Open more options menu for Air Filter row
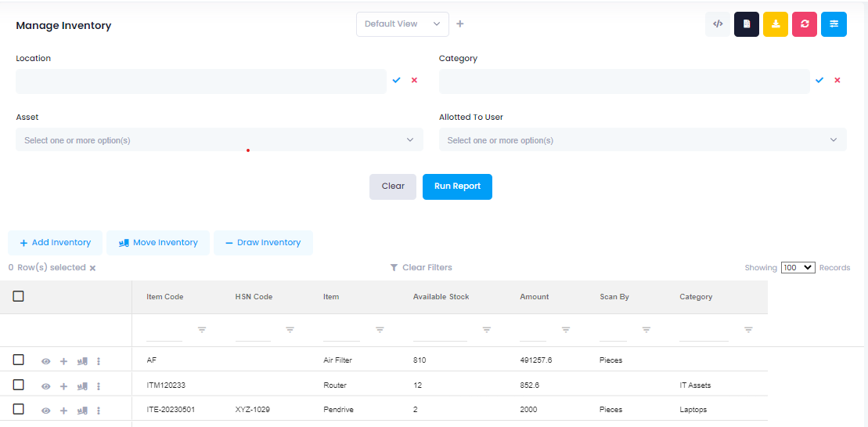The height and width of the screenshot is (427, 868). tap(99, 361)
